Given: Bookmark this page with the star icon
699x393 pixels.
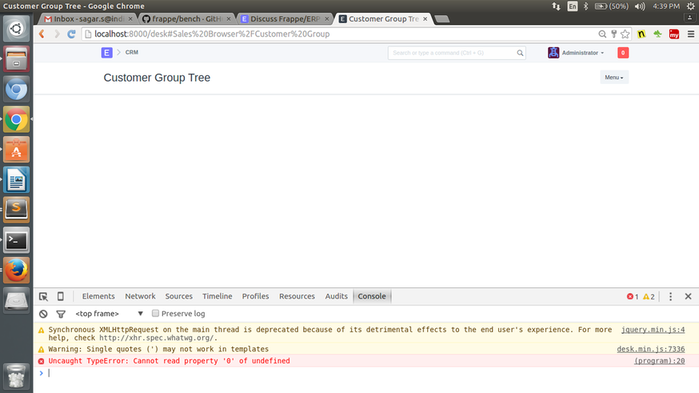Looking at the screenshot, I should [625, 34].
